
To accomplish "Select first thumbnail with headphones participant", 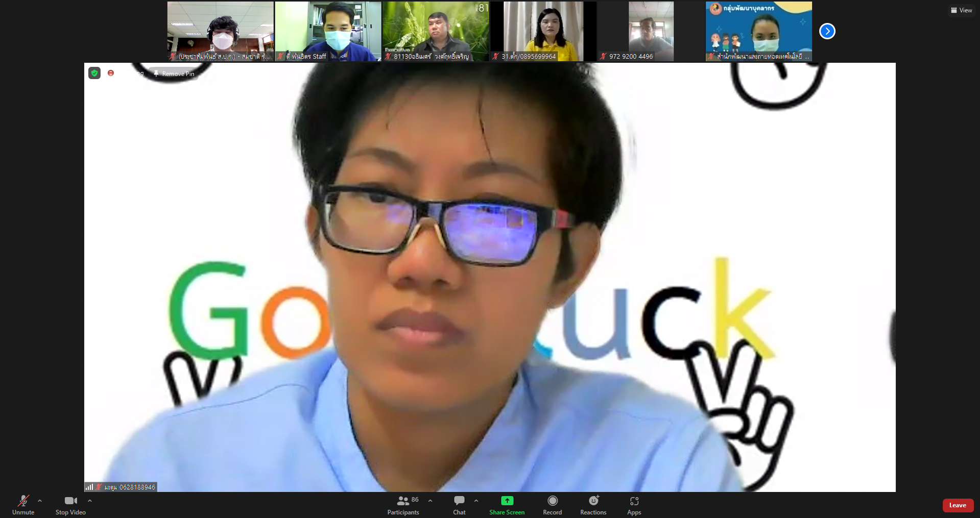I will pyautogui.click(x=220, y=31).
